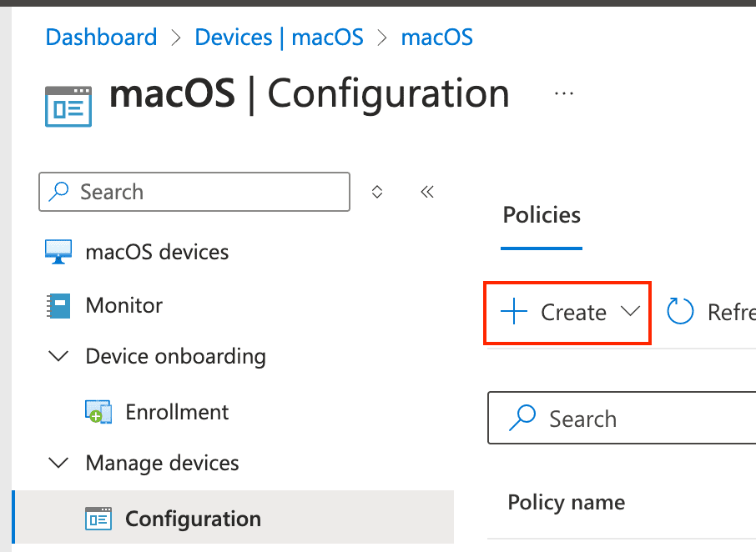The width and height of the screenshot is (756, 552).
Task: Click the Refresh circular arrow icon
Action: tap(680, 311)
